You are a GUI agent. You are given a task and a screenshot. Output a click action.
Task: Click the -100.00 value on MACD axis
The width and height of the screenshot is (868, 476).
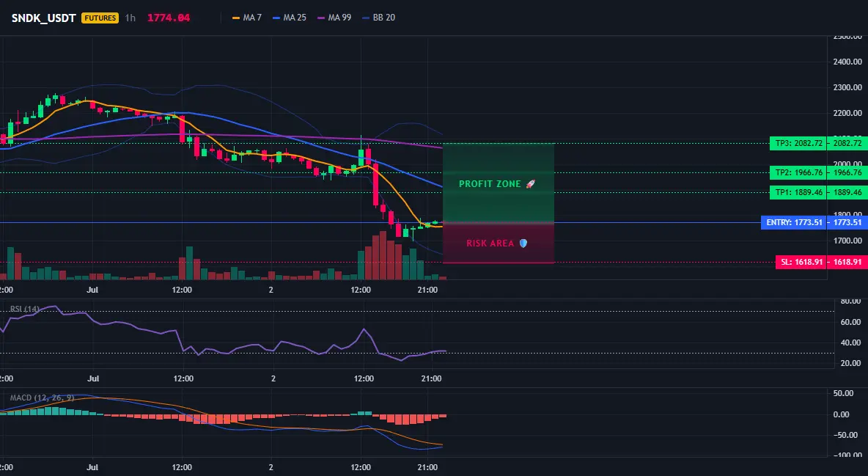pyautogui.click(x=847, y=455)
